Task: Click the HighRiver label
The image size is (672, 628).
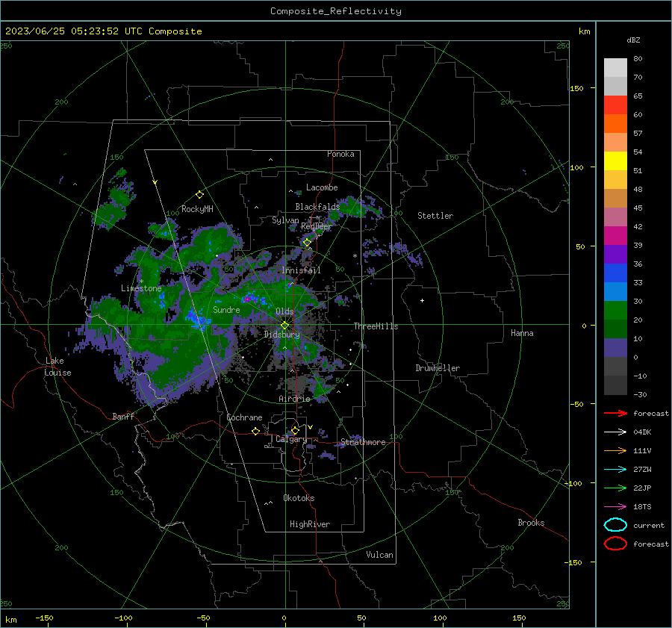Action: [x=310, y=524]
